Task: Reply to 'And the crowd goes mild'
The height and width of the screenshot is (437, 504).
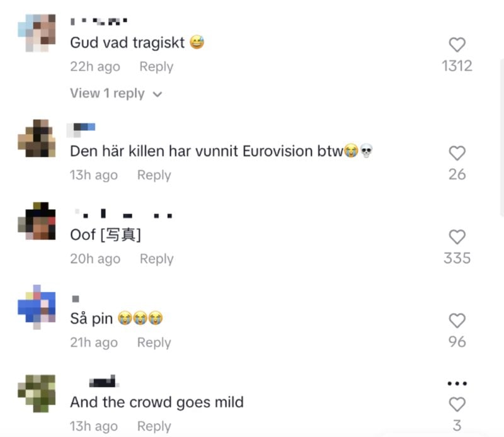Action: (154, 426)
